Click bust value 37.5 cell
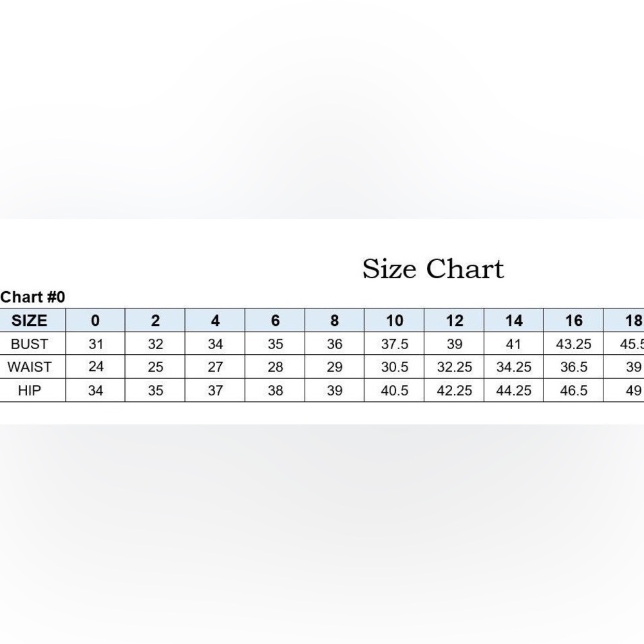 click(394, 344)
